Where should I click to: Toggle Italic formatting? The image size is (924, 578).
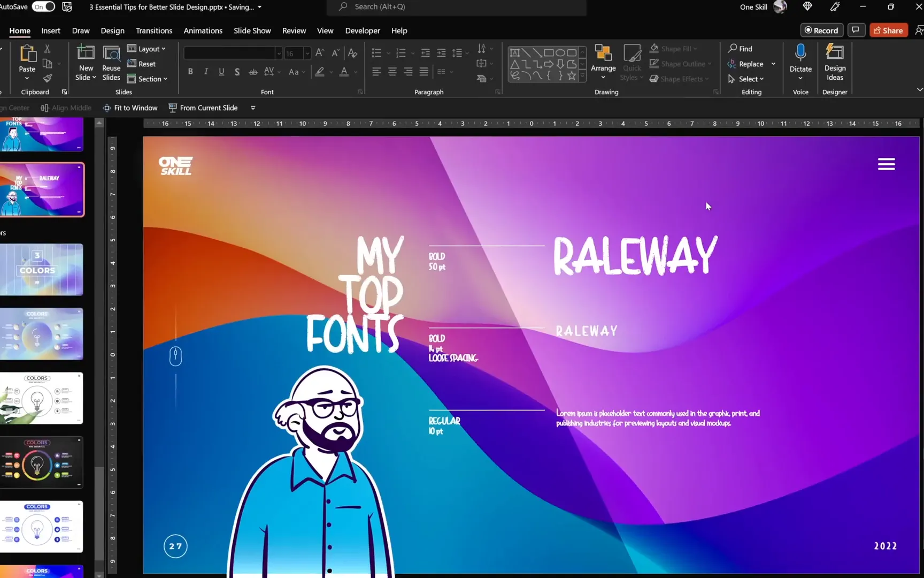(206, 72)
